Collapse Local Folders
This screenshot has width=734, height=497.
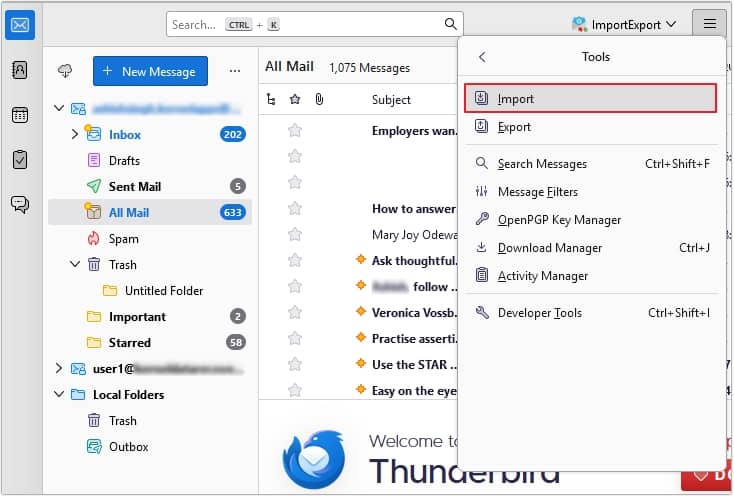coord(59,394)
